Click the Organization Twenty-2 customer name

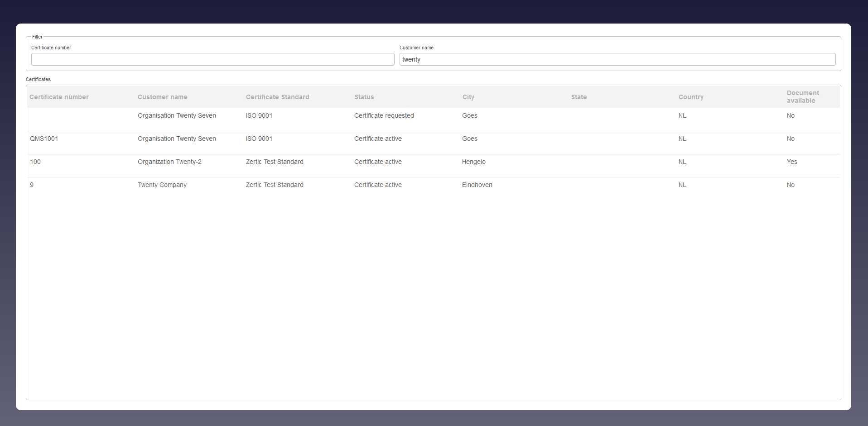[169, 162]
